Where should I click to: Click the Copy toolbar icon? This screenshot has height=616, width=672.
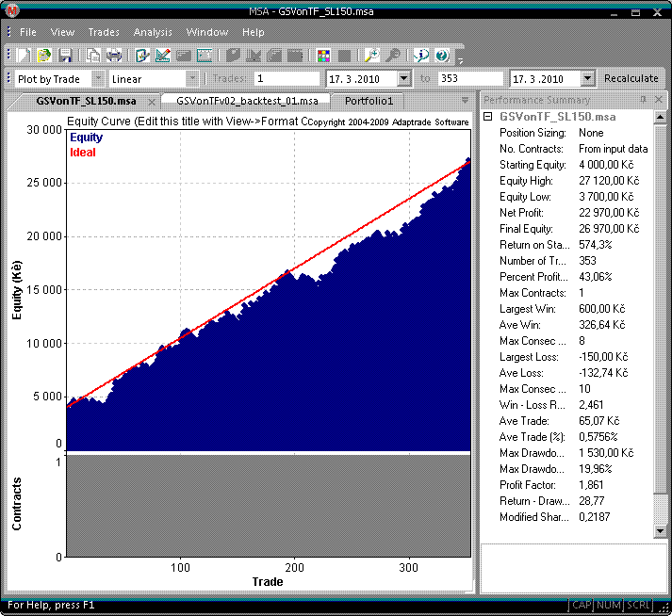94,56
